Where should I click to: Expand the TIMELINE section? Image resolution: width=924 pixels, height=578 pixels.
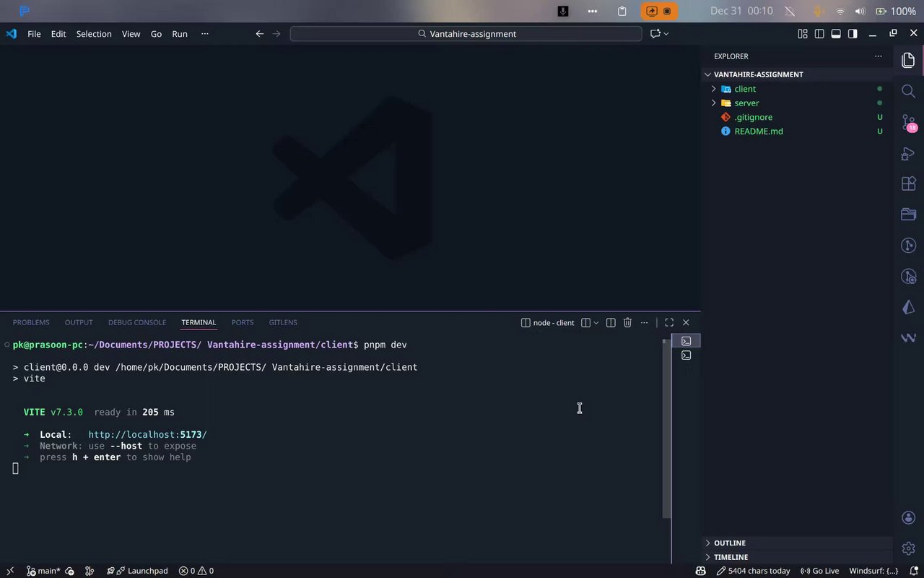(798, 557)
